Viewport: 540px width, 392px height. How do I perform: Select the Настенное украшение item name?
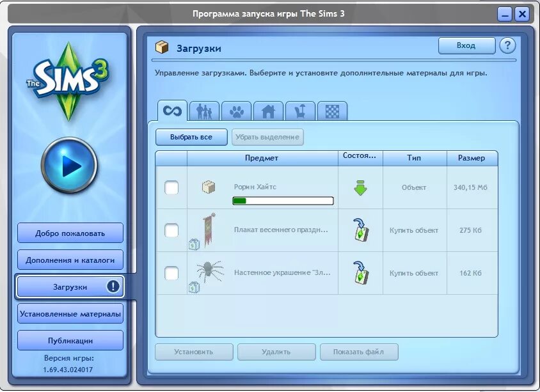click(282, 272)
